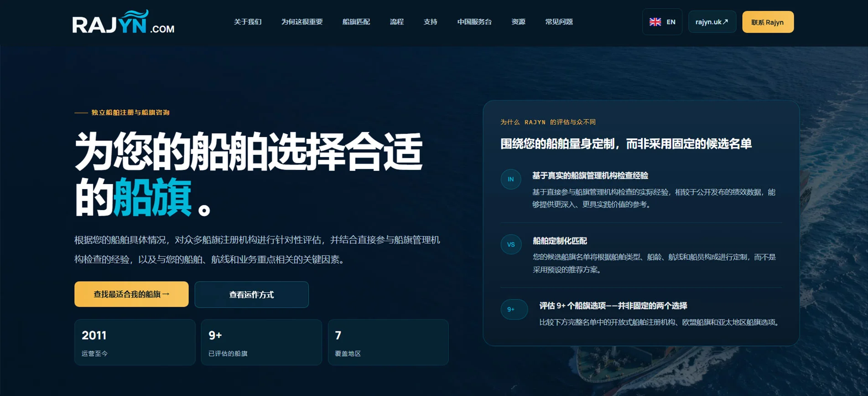View the 常见问题 page
The height and width of the screenshot is (396, 868).
click(x=559, y=22)
